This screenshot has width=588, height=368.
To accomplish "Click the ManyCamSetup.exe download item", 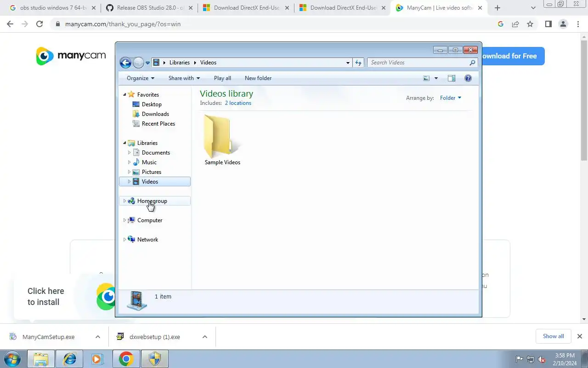I will 49,337.
